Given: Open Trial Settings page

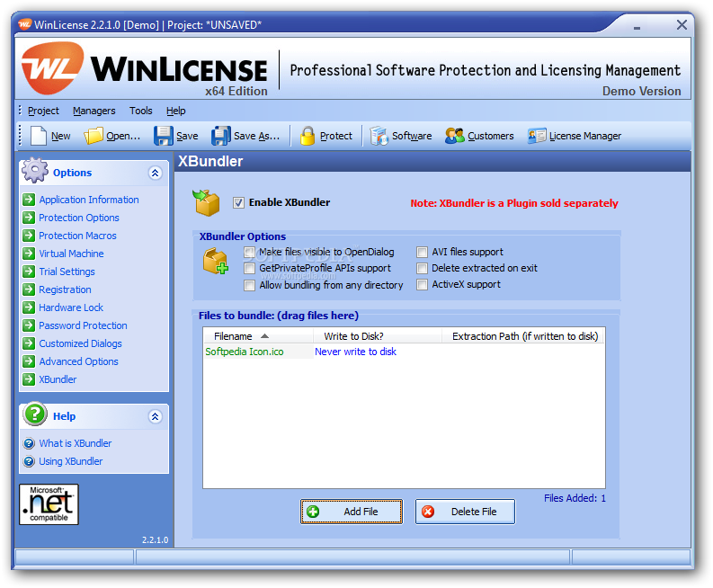Looking at the screenshot, I should coord(67,272).
